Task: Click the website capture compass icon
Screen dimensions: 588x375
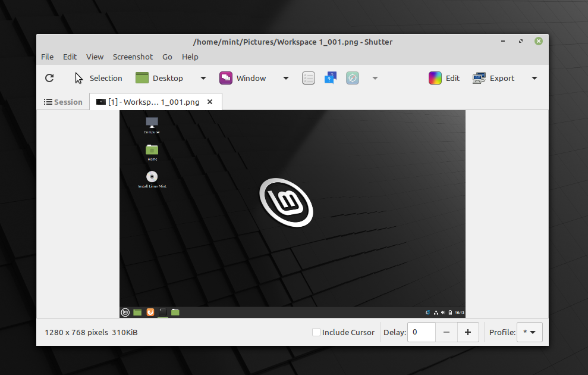Action: [x=353, y=78]
